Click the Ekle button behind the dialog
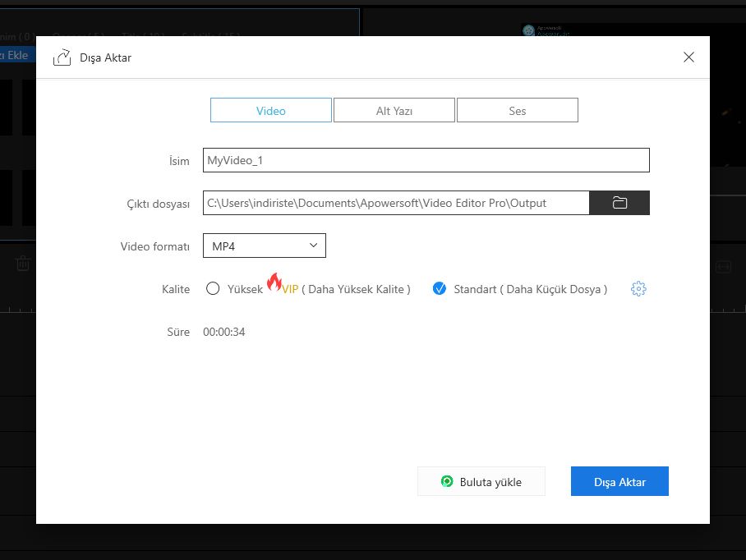The height and width of the screenshot is (560, 746). click(x=17, y=55)
